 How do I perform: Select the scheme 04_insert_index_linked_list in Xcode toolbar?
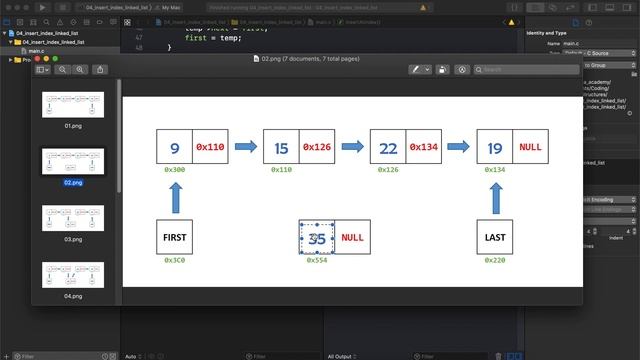click(118, 7)
